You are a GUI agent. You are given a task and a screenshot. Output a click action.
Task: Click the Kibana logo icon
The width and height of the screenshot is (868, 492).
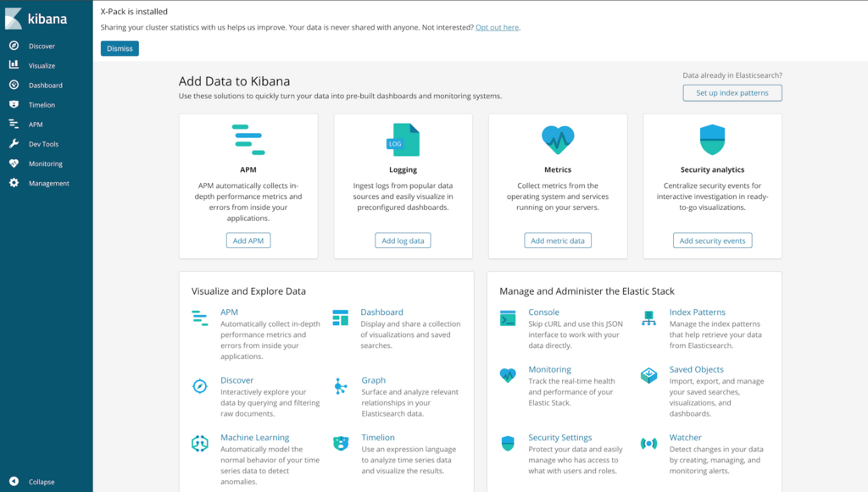click(x=14, y=19)
